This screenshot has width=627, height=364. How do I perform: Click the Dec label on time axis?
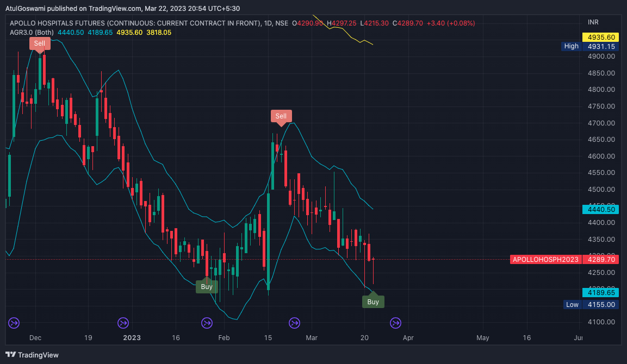point(35,337)
